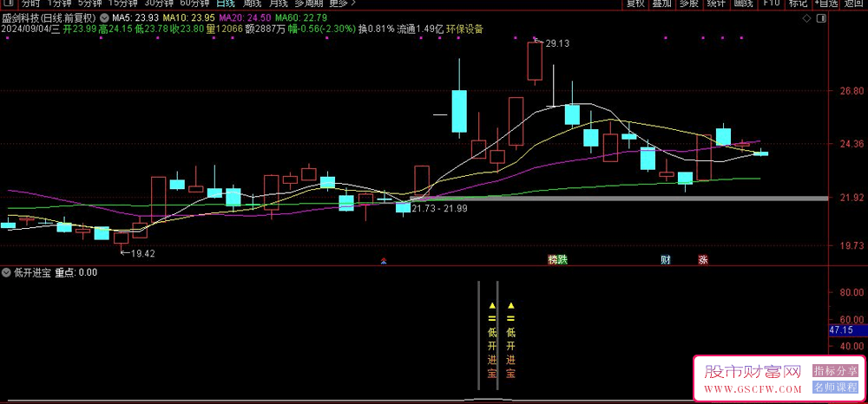Click the red-blue arrow marker below chart
The height and width of the screenshot is (404, 868).
coord(385,259)
